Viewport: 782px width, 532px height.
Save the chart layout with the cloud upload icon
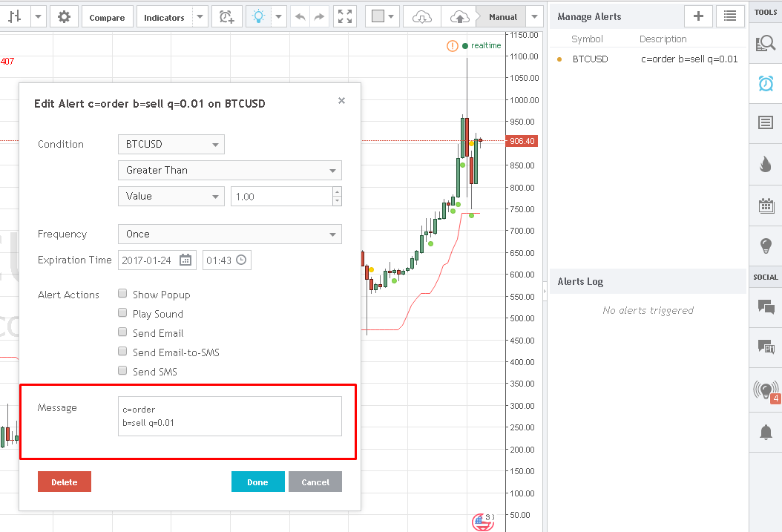(458, 16)
